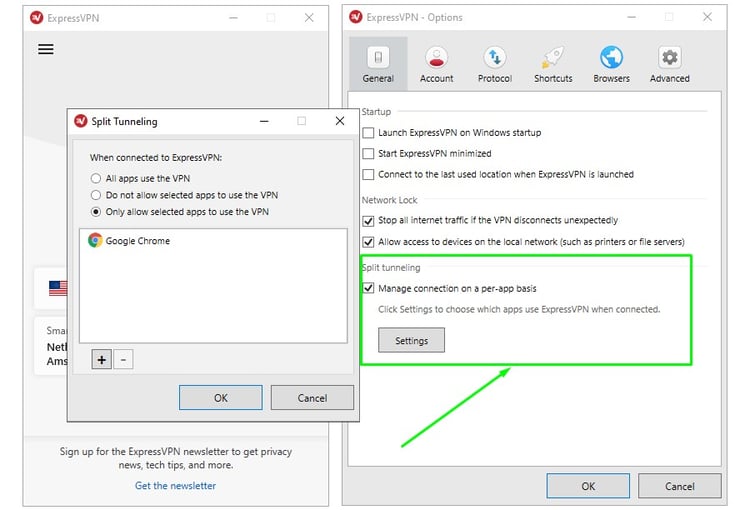Open the Get the newsletter link
Viewport: 750px width, 510px height.
(175, 486)
